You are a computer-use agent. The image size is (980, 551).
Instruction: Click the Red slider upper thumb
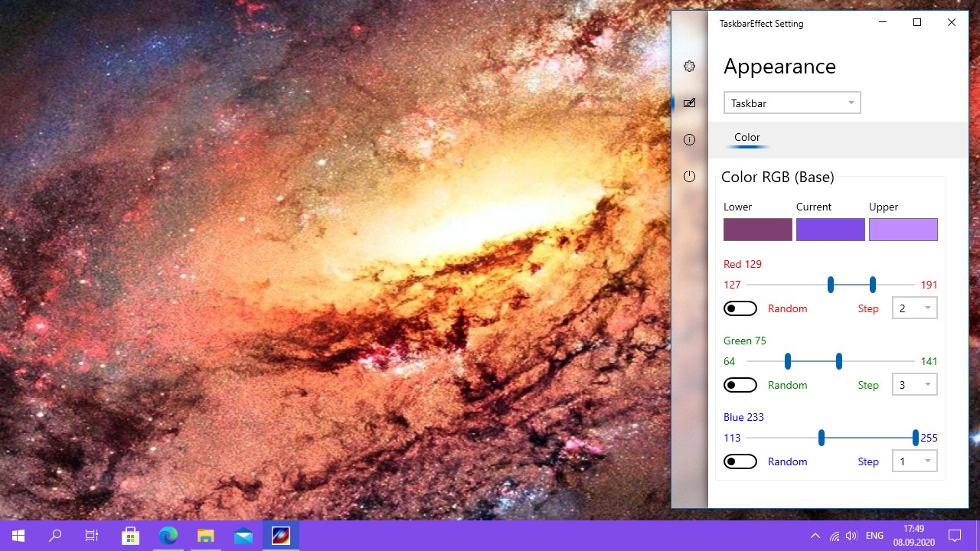[873, 285]
